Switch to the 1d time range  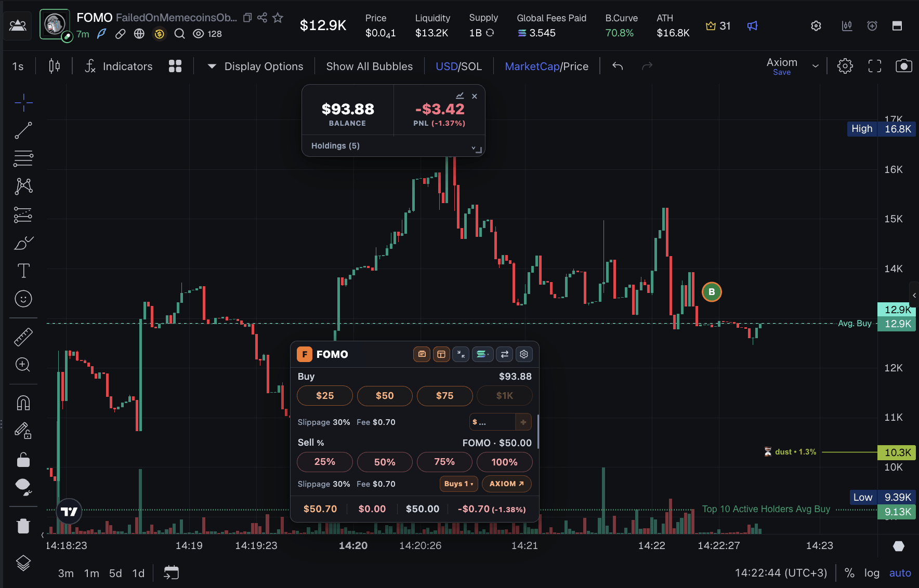coord(138,573)
